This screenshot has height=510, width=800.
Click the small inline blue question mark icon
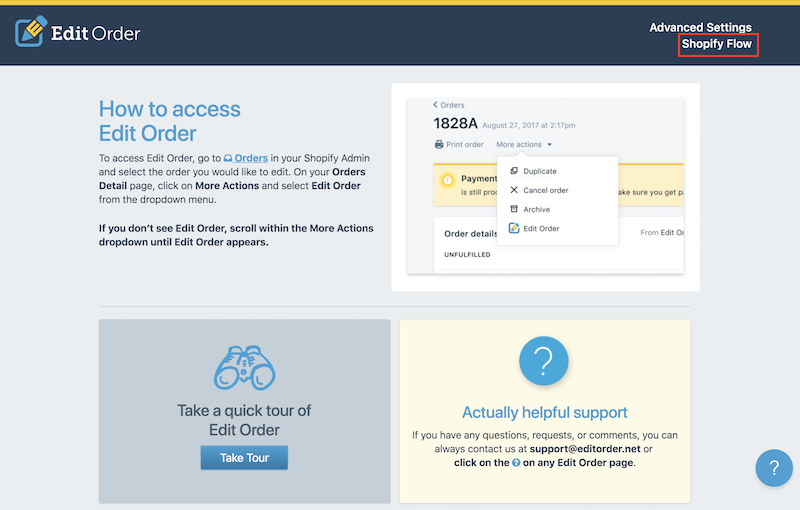tap(516, 463)
